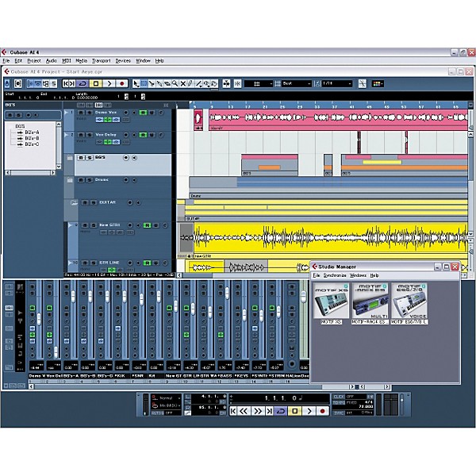This screenshot has width=476, height=476.
Task: Open record mode Normal dropdown in transport
Action: click(167, 397)
